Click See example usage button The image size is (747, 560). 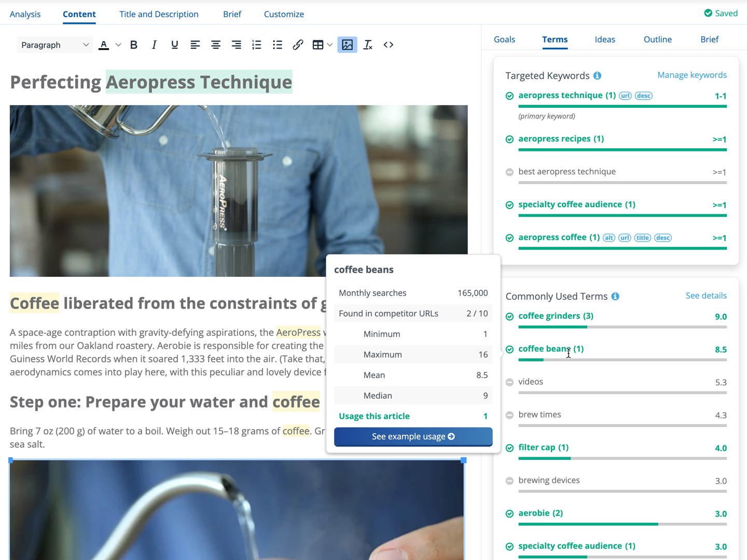click(x=413, y=437)
